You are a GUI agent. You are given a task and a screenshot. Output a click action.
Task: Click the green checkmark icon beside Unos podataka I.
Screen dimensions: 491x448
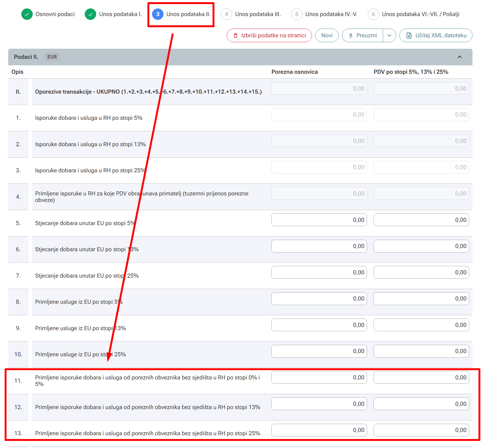90,14
